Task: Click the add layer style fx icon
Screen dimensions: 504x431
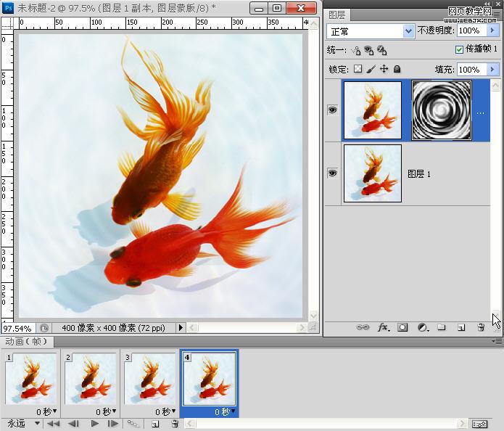Action: coord(383,328)
